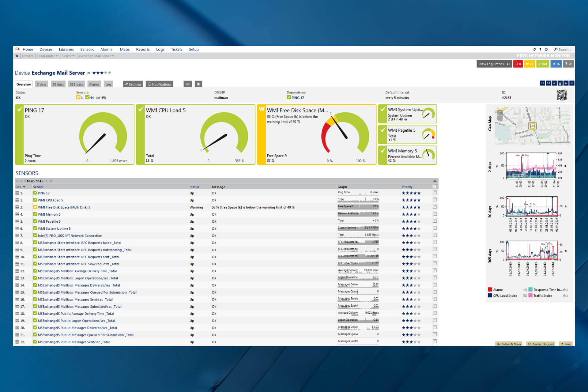The height and width of the screenshot is (392, 588).
Task: Expand the Exchange Mail Server breadcrumb dropdown
Action: (96, 56)
